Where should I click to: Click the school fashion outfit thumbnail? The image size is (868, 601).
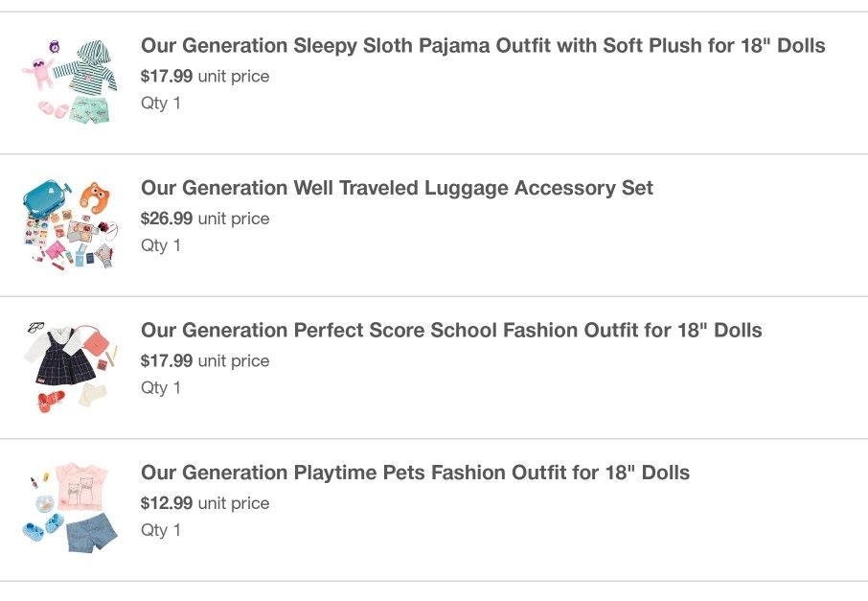click(x=72, y=361)
